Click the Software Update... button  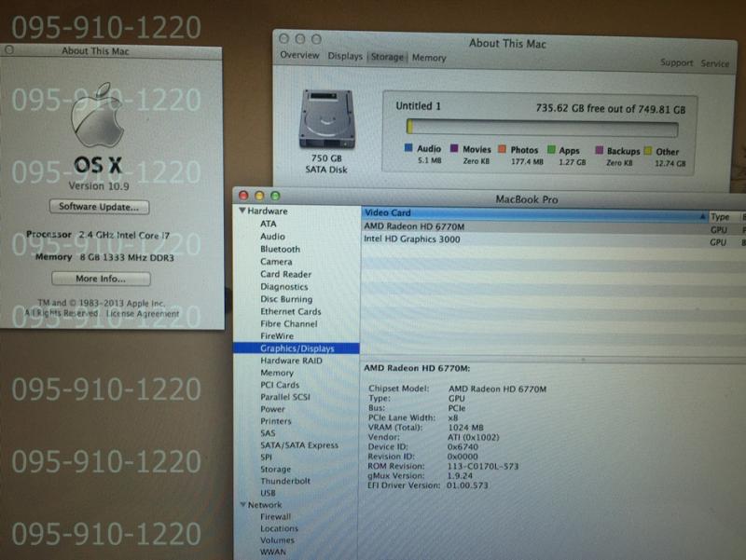coord(100,207)
